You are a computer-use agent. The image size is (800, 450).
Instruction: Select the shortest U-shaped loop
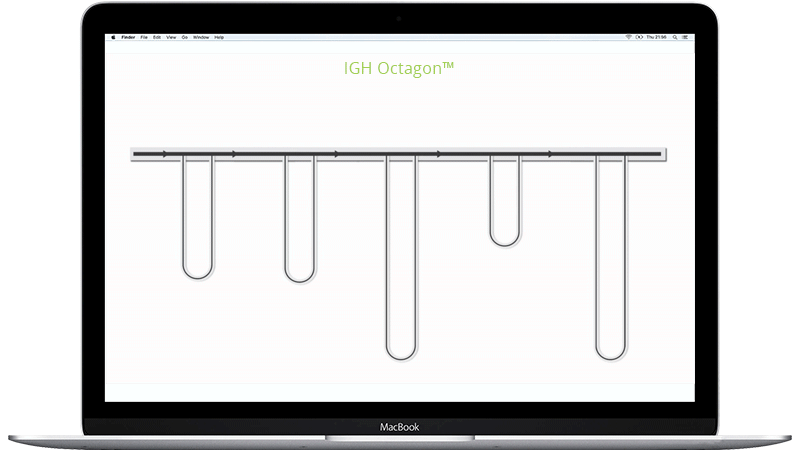[x=505, y=242]
